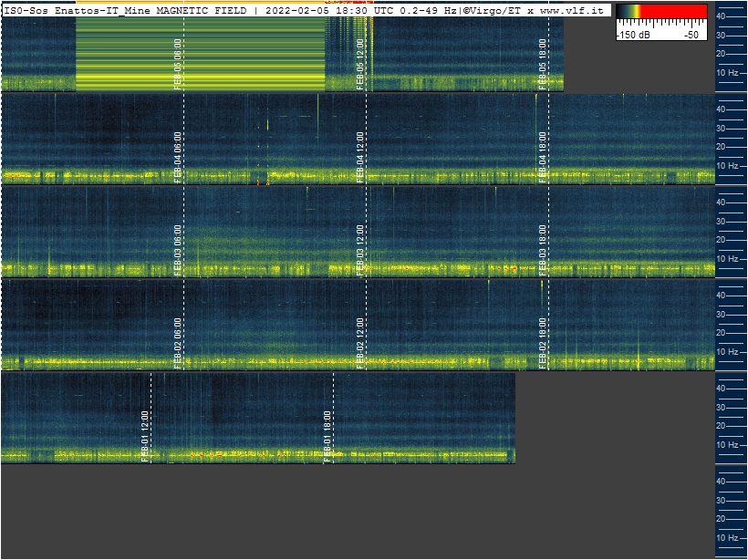Screen dimensions: 748x560
Task: Click the FEB-04 18:00 time marker
Action: coord(543,157)
